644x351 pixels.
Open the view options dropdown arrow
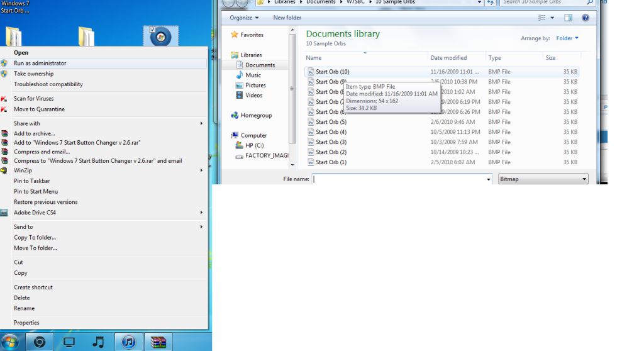(x=552, y=18)
